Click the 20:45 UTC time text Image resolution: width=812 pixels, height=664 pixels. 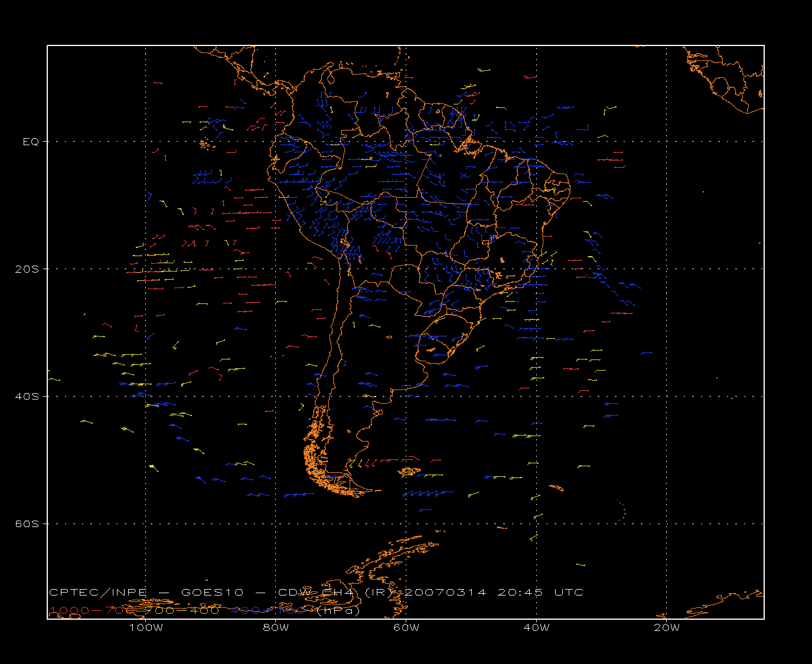coord(540,593)
